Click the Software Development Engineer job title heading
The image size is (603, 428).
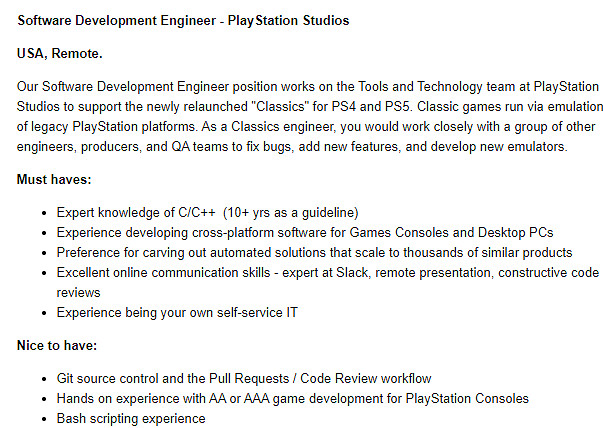coord(183,20)
